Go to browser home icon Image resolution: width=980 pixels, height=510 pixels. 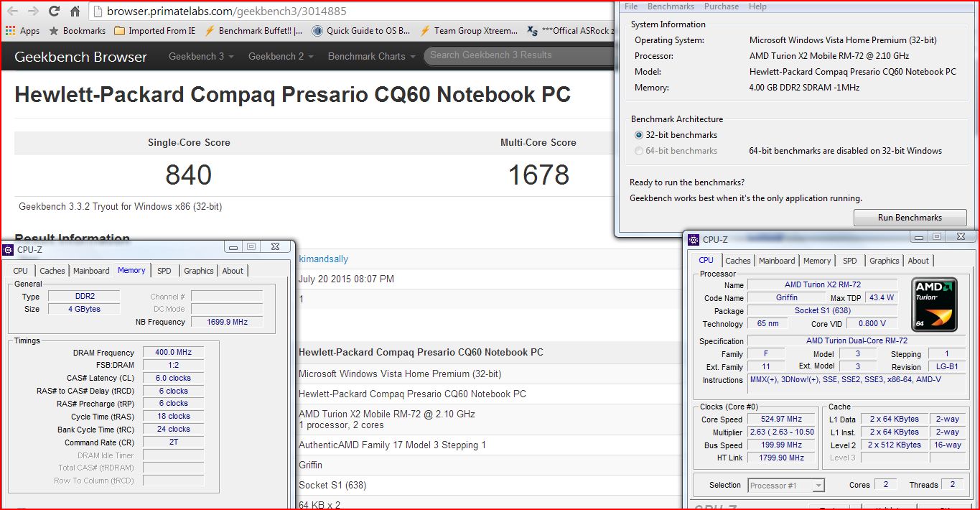(75, 11)
